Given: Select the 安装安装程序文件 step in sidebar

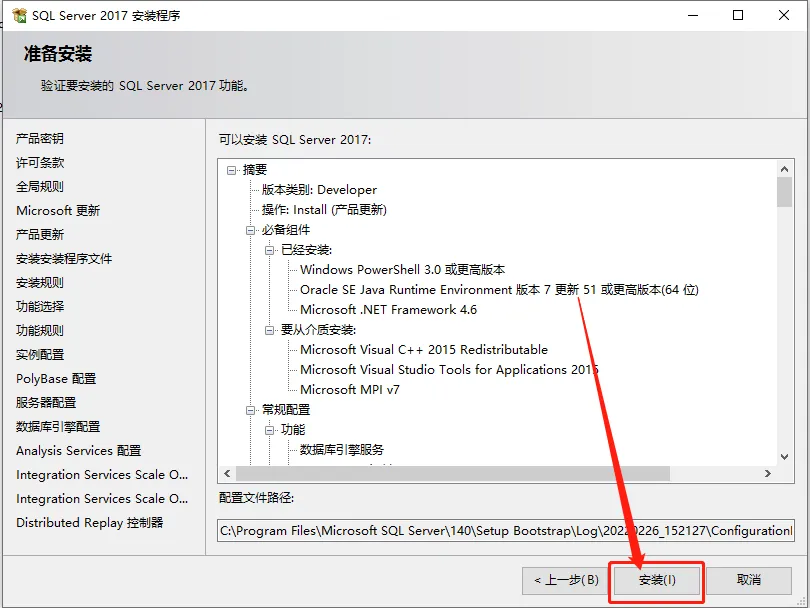Looking at the screenshot, I should pos(64,259).
